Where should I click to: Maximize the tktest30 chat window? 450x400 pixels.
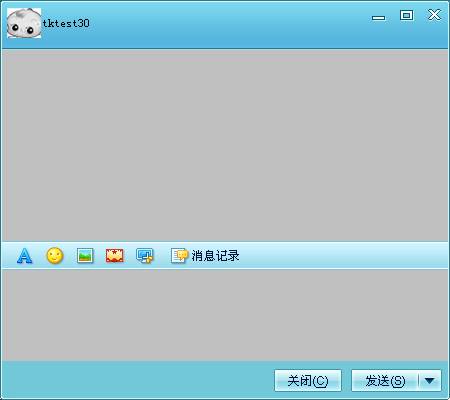[407, 15]
